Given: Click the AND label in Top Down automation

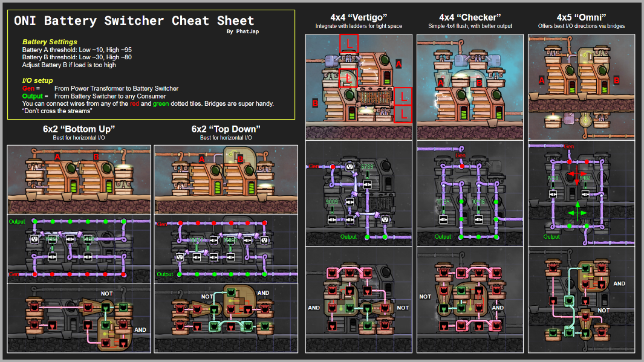Looking at the screenshot, I should point(263,293).
